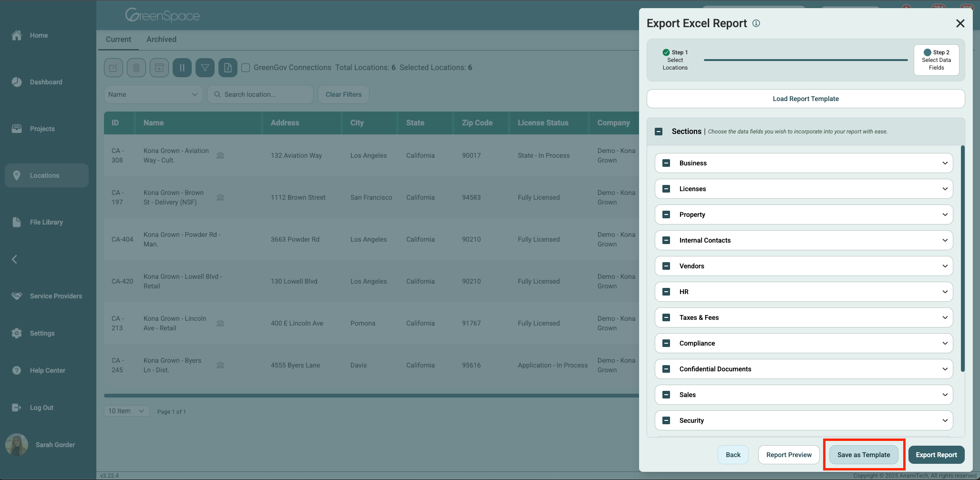Focus the Search location input field
Viewport: 980px width, 480px height.
[x=260, y=94]
